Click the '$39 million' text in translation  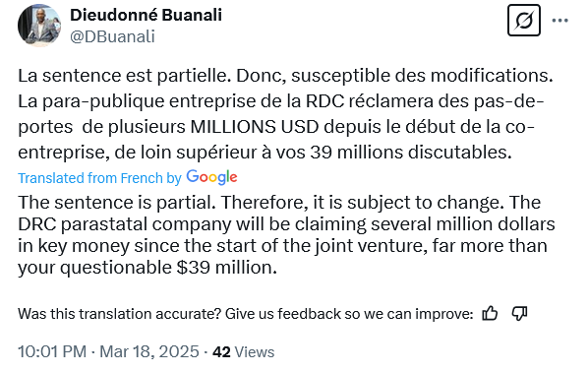[226, 268]
